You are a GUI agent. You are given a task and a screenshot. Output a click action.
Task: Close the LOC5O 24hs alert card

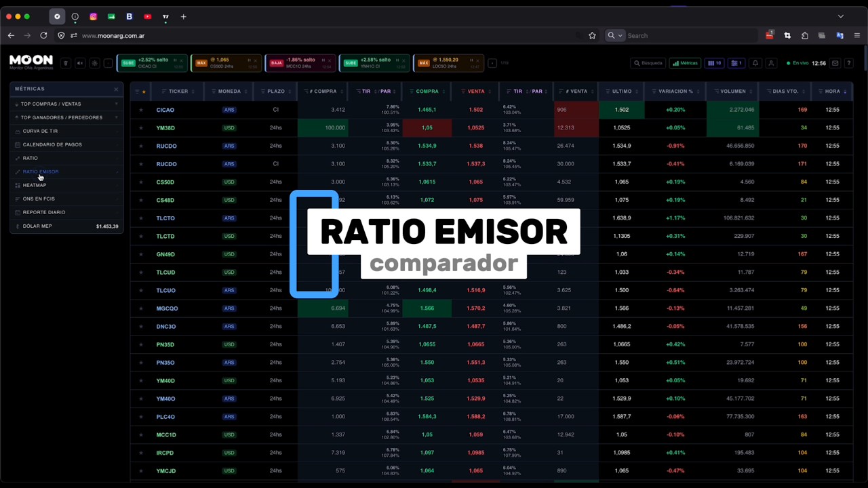[477, 60]
